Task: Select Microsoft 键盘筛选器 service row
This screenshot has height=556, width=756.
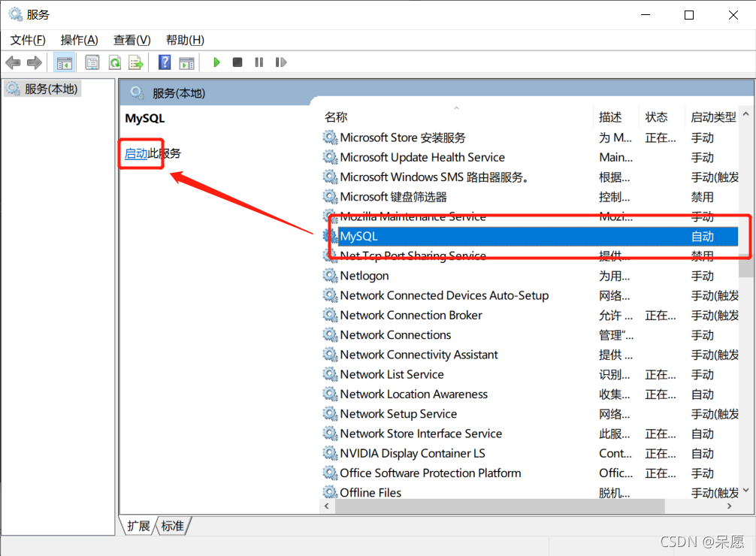Action: point(531,197)
